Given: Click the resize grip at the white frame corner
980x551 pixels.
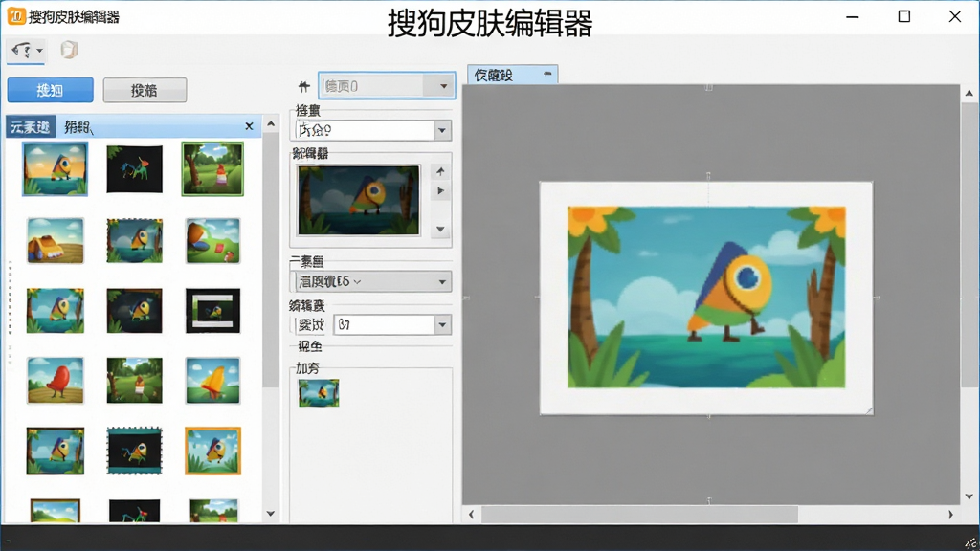Looking at the screenshot, I should click(x=869, y=410).
